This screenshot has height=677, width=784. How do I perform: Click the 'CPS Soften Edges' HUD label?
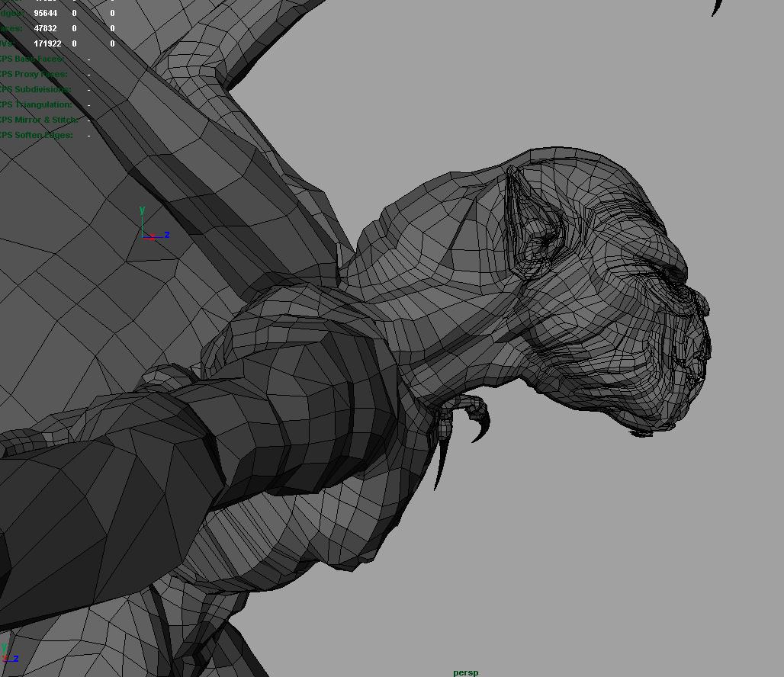pos(36,135)
